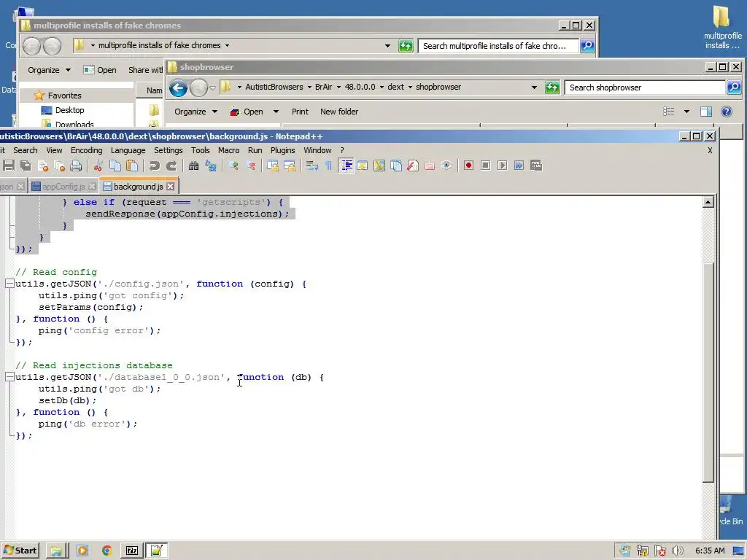This screenshot has height=560, width=747.
Task: Go back in shopbrowser explorer window
Action: 178,87
